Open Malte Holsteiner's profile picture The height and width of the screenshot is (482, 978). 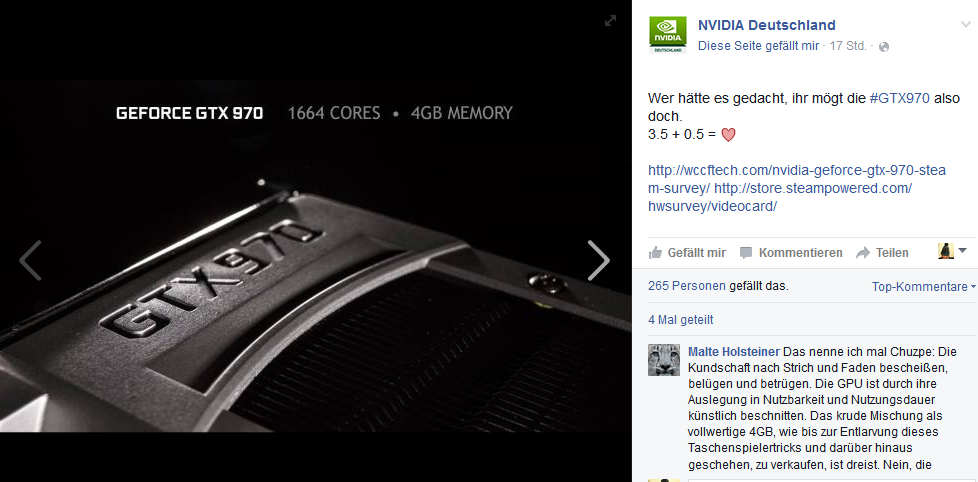point(664,360)
